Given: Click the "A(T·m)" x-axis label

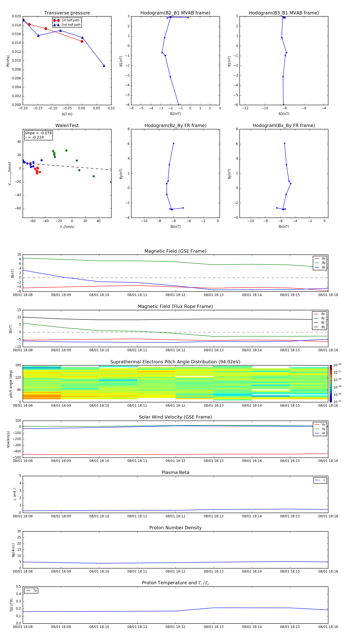Looking at the screenshot, I should tap(67, 114).
